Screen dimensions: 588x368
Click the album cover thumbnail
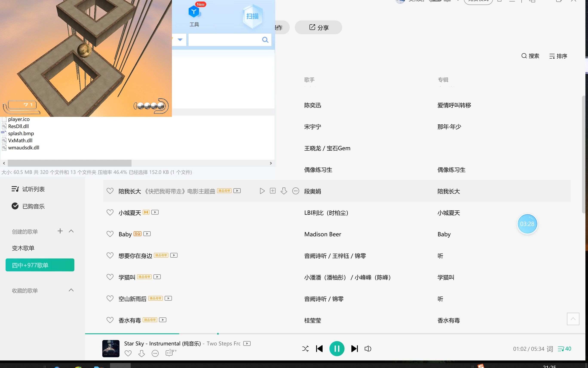pyautogui.click(x=111, y=349)
